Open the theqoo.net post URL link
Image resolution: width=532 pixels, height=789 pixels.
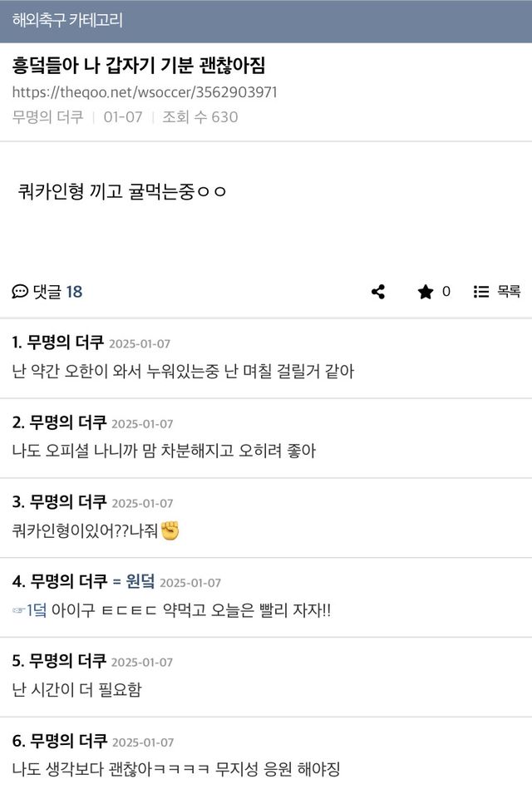[145, 92]
